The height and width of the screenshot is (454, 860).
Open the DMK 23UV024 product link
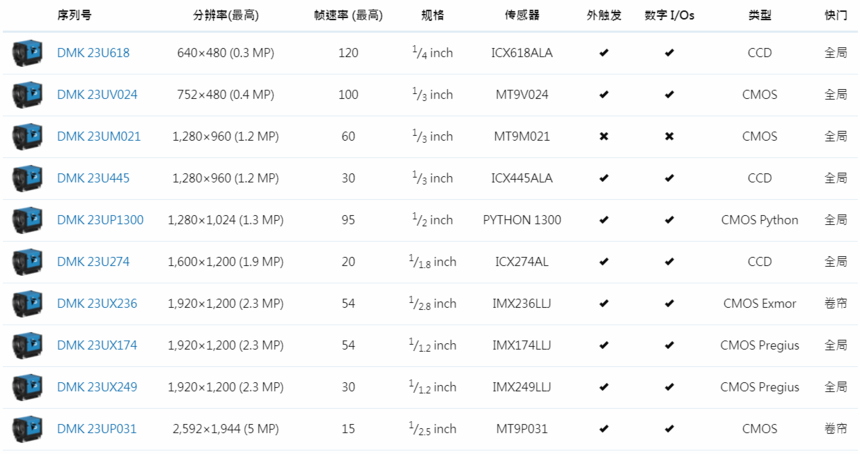click(97, 95)
